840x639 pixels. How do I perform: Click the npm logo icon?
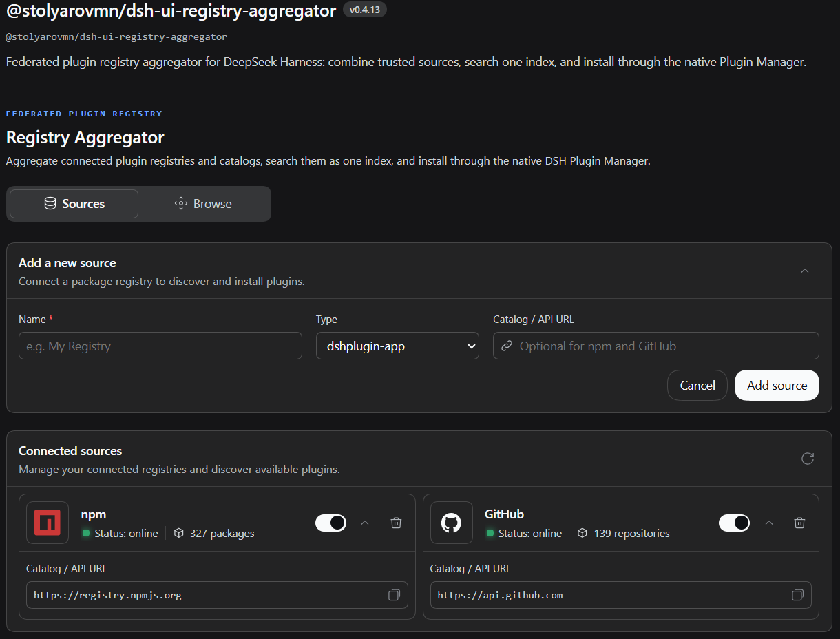48,523
